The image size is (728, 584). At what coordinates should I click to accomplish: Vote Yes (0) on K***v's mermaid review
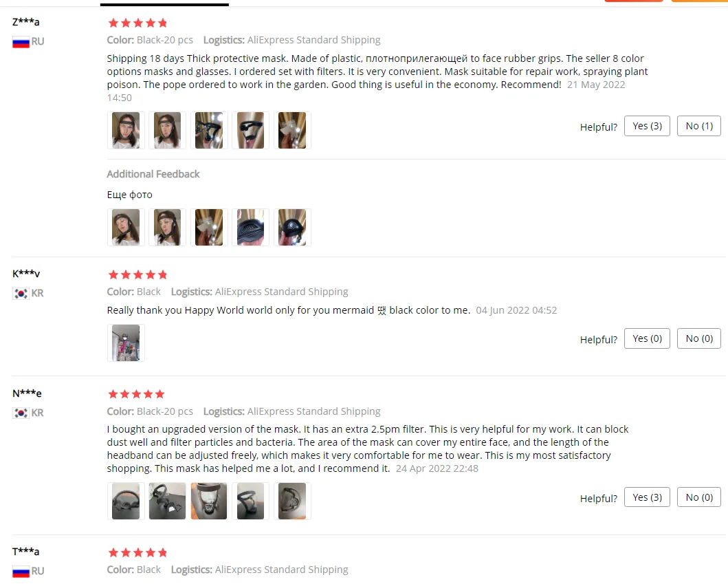pyautogui.click(x=647, y=338)
